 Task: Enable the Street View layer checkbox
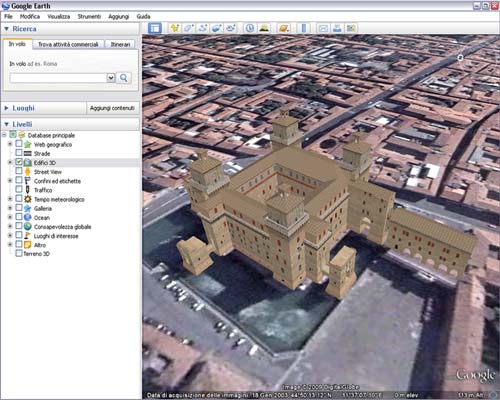point(19,171)
